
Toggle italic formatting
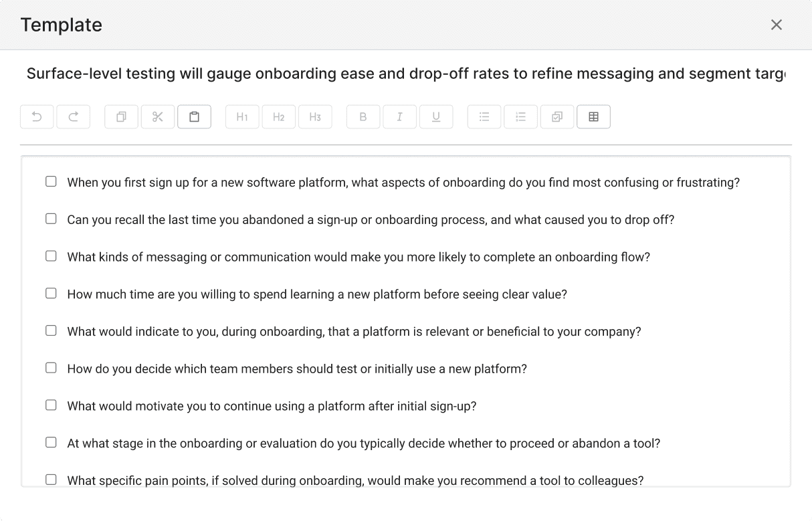[x=400, y=117]
